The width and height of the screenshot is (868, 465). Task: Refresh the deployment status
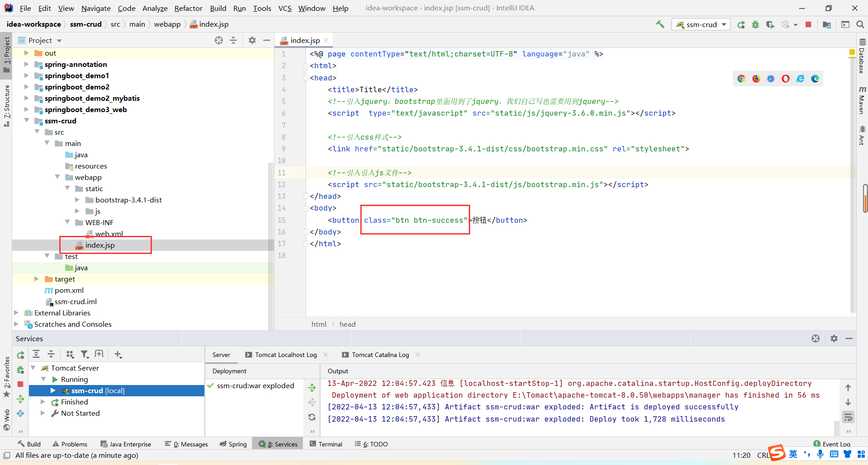pos(312,417)
